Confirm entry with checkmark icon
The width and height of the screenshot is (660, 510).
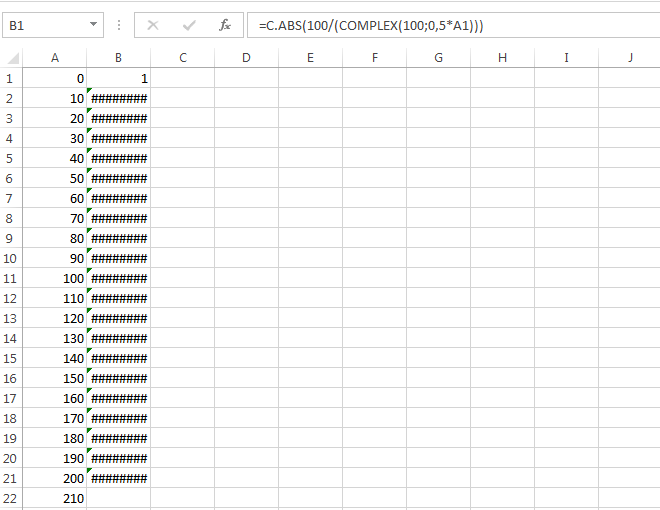point(189,26)
